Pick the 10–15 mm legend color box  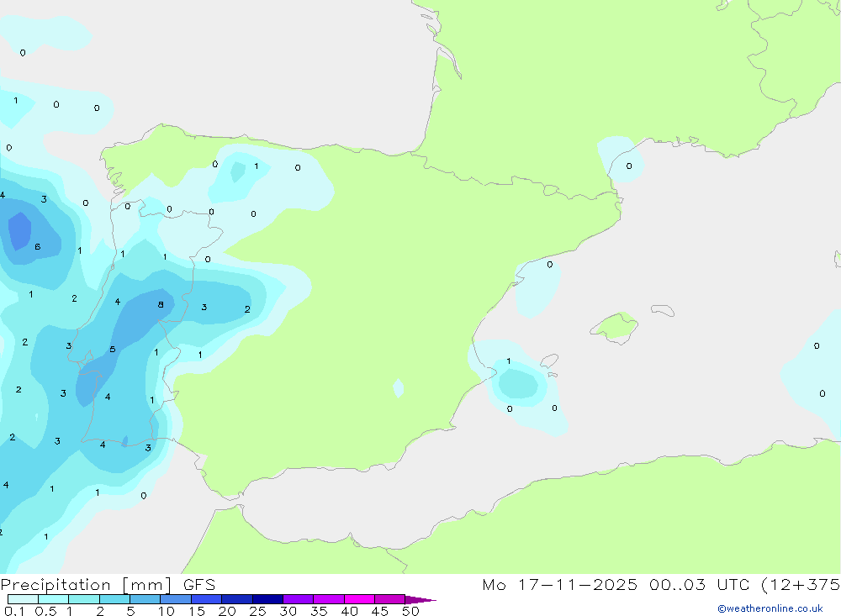coord(176,599)
